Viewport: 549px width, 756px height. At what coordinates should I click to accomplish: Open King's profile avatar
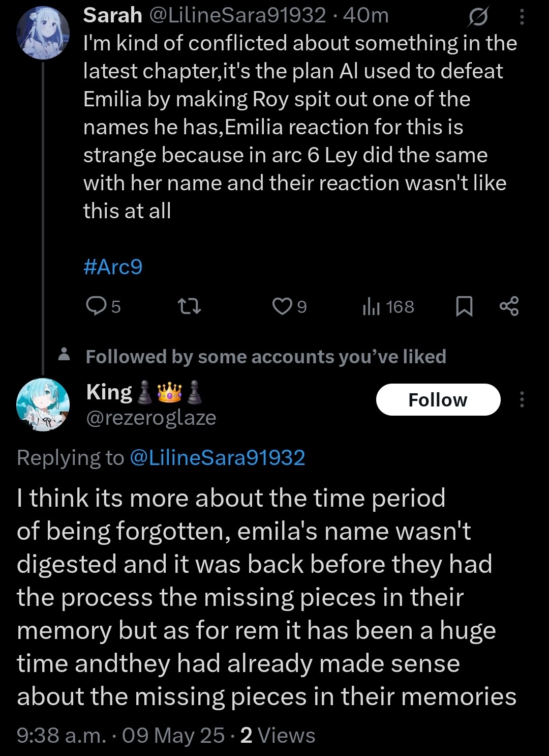tap(43, 405)
